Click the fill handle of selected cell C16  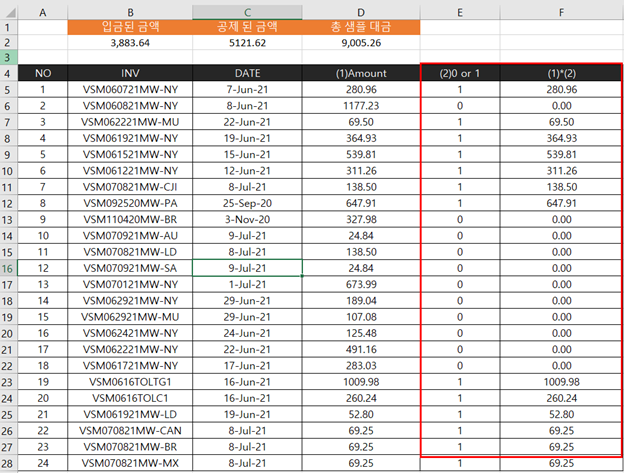coord(302,276)
